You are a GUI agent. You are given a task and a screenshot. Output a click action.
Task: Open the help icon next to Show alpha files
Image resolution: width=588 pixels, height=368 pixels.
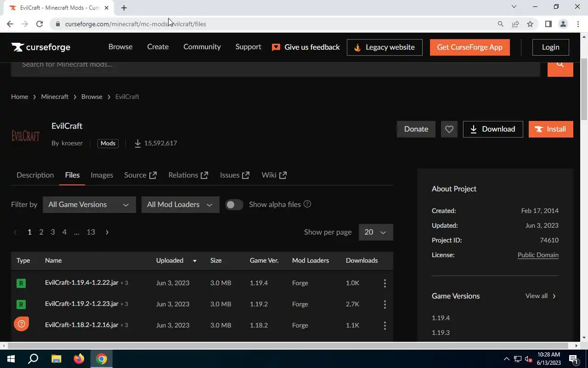[x=307, y=204]
